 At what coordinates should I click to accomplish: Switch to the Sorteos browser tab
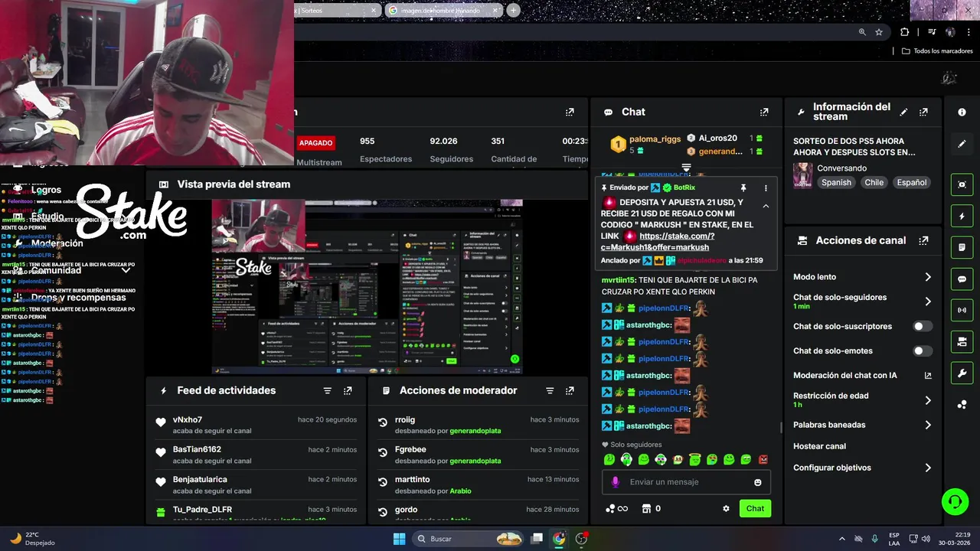337,10
